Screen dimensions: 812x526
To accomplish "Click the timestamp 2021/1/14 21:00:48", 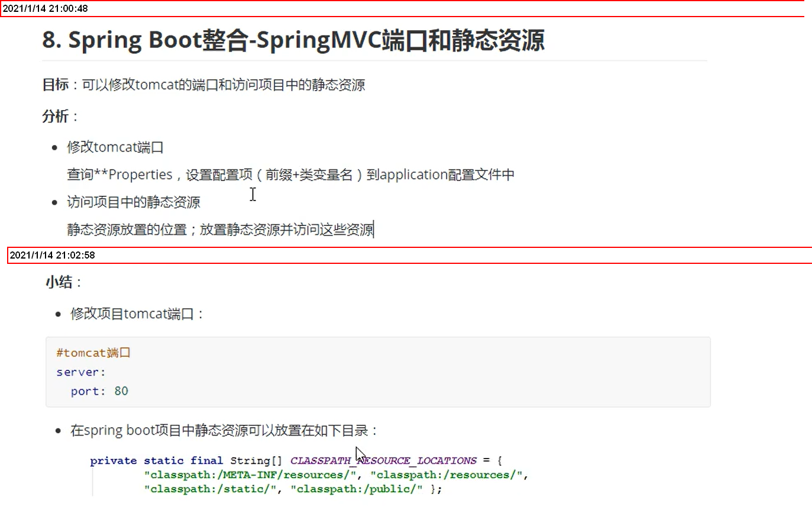I will click(x=46, y=9).
